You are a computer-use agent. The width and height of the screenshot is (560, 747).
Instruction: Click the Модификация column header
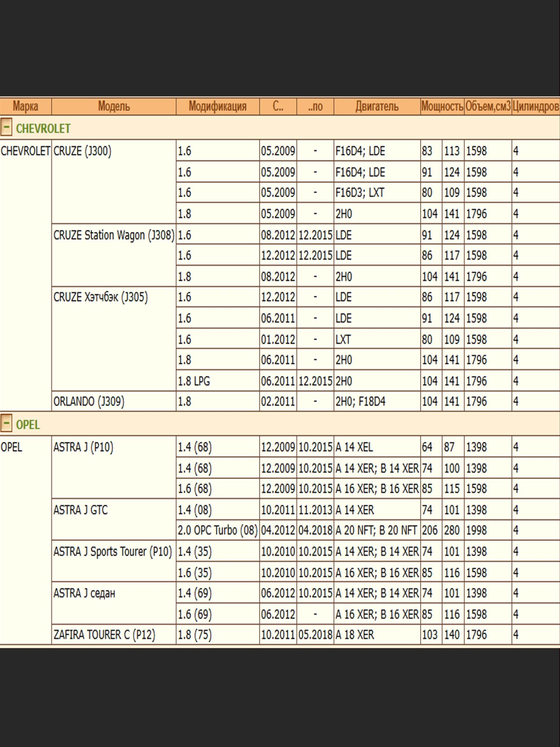point(217,107)
